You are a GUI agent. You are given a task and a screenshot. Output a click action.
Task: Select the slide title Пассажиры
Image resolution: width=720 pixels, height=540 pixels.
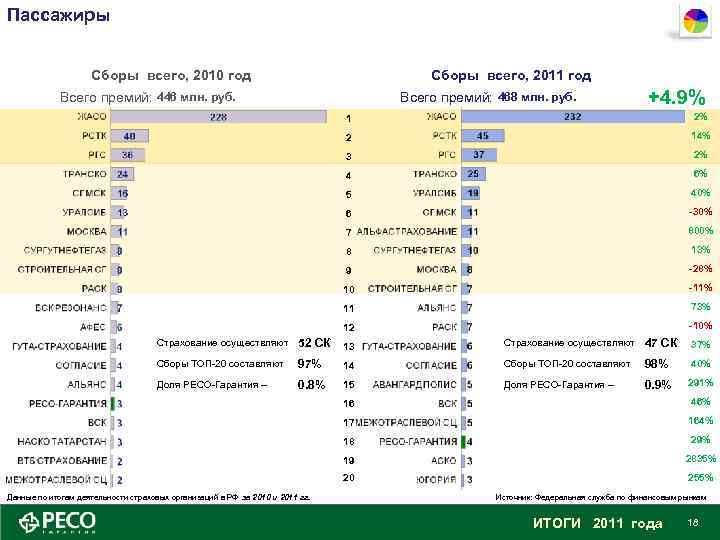click(58, 15)
